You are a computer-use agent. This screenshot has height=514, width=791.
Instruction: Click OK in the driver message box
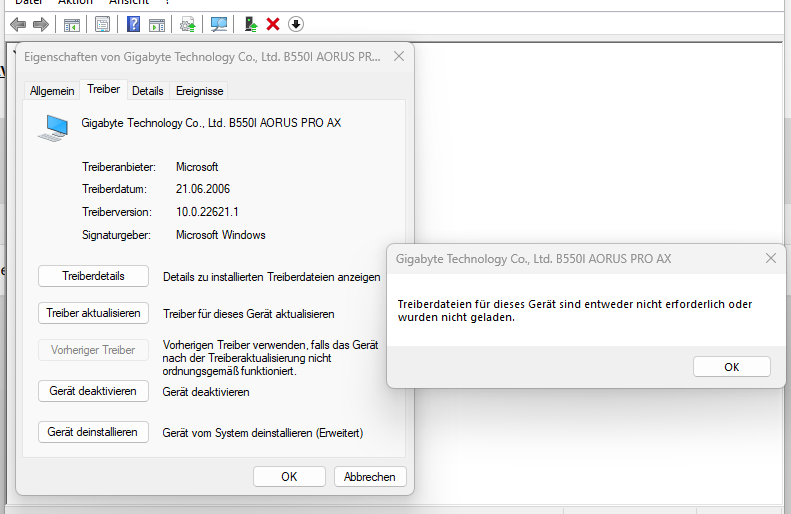(x=731, y=367)
